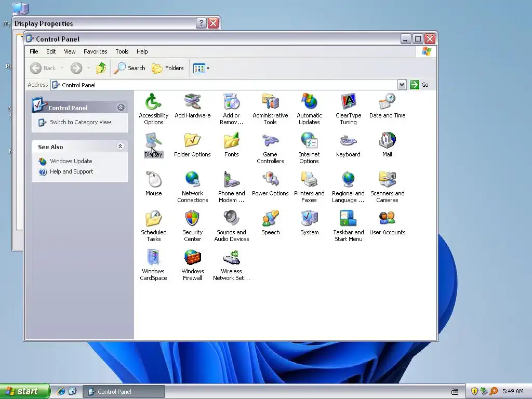Click the Start button
Viewport: 532px width, 399px height.
tap(25, 391)
